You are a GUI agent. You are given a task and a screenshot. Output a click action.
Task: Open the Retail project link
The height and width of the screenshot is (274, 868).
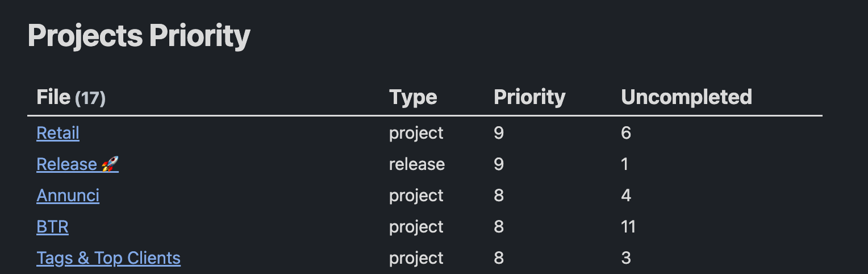tap(58, 133)
